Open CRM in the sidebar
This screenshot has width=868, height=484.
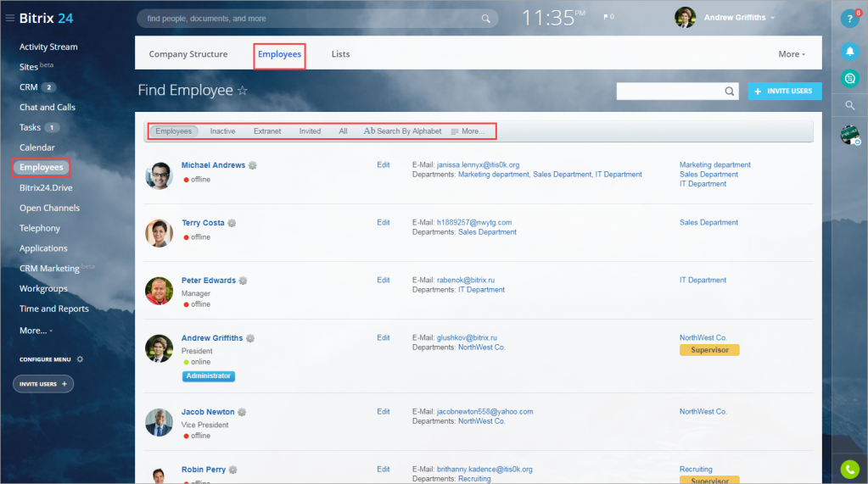point(29,86)
